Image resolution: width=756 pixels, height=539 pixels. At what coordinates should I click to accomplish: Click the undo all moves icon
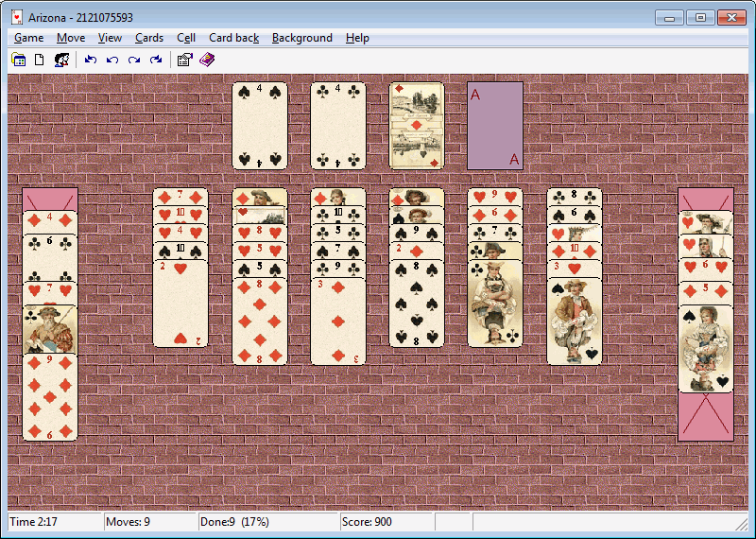point(91,60)
